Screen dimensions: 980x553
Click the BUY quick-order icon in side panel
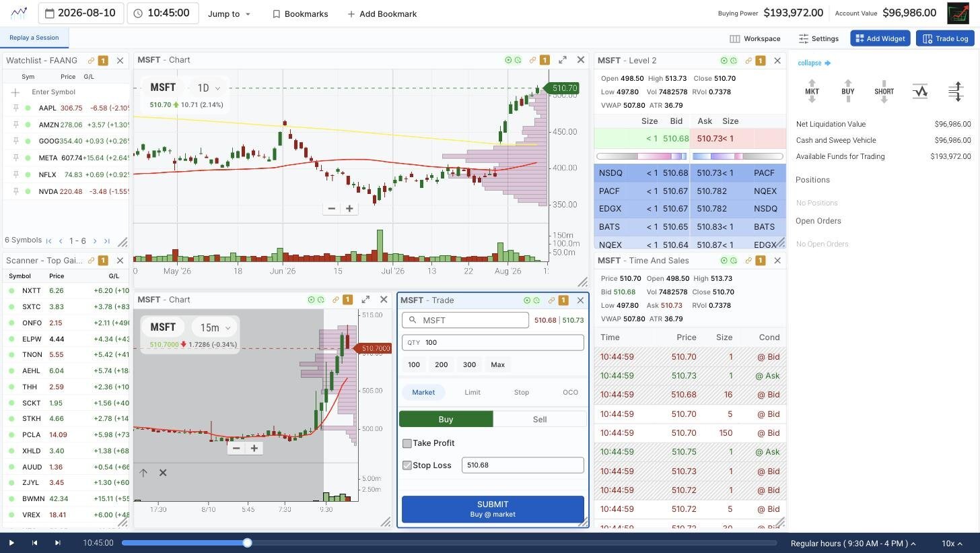click(x=848, y=91)
